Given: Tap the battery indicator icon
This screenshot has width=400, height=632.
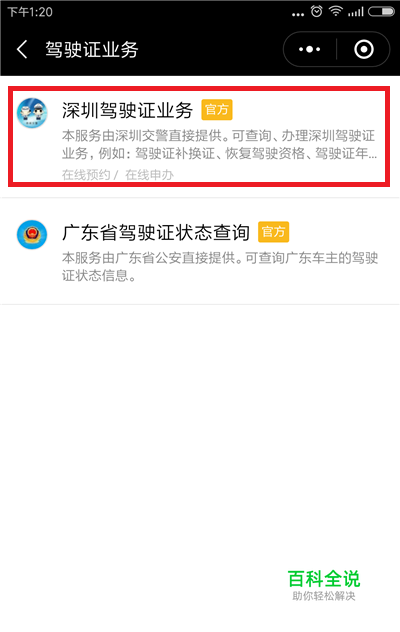Looking at the screenshot, I should [381, 11].
